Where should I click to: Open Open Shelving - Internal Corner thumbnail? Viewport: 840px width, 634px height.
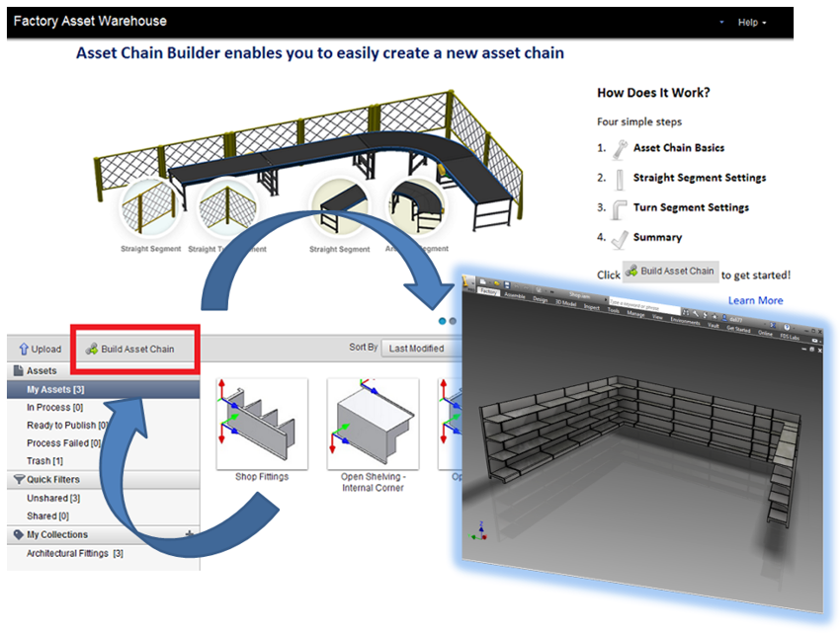coord(373,424)
